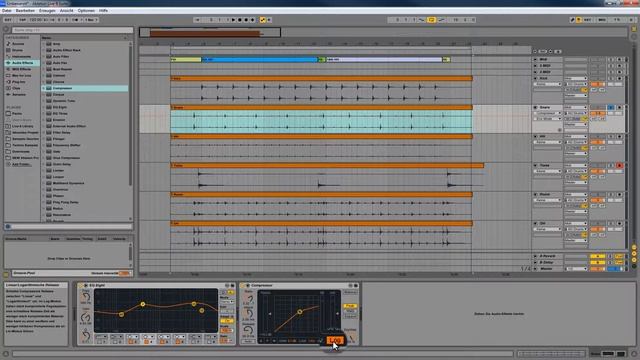Deactivate the Kick track orange activator
640x360 pixels.
pyautogui.click(x=597, y=84)
